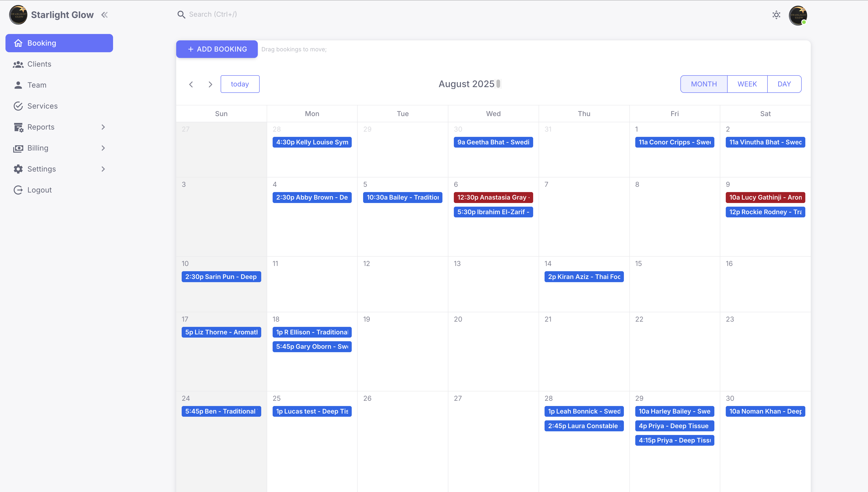Switch calendar to WEEK view

(747, 84)
